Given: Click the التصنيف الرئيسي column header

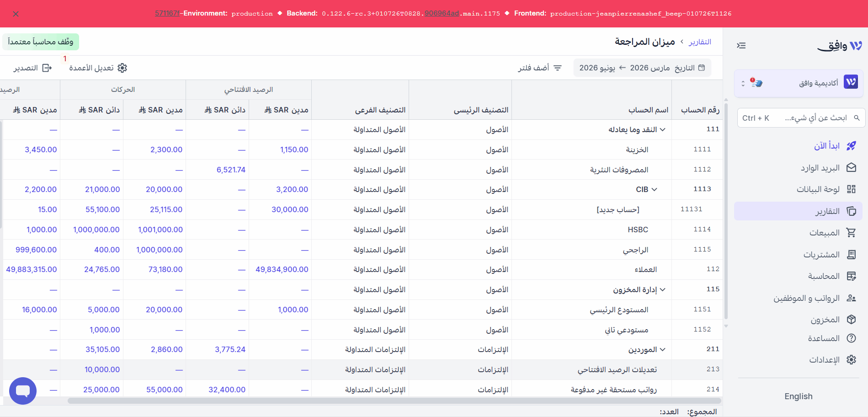Looking at the screenshot, I should 481,110.
